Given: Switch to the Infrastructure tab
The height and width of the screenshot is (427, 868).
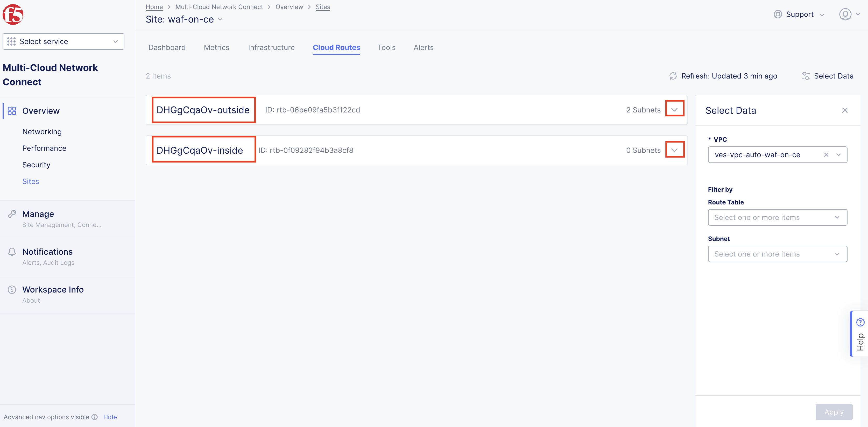Looking at the screenshot, I should pyautogui.click(x=271, y=47).
